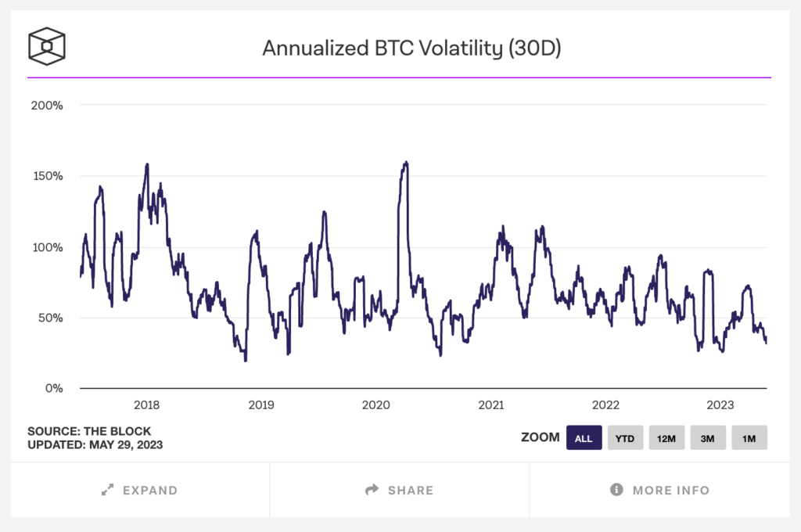Click the 2021 x-axis label
Image resolution: width=801 pixels, height=532 pixels.
click(491, 405)
